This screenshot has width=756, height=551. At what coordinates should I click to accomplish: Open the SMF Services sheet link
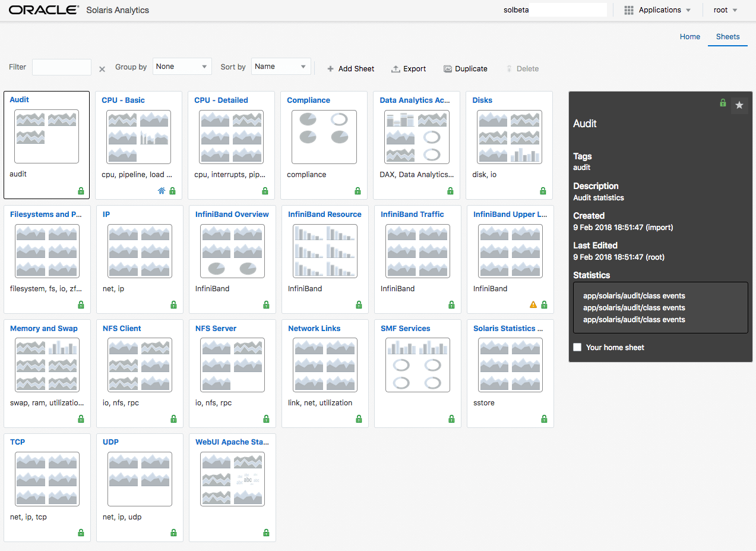tap(406, 328)
